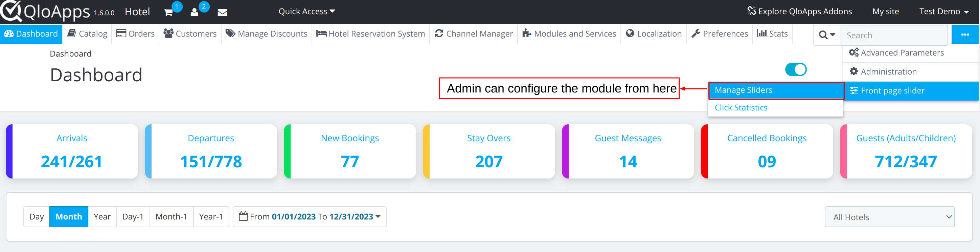Open the Preferences menu
This screenshot has height=252, width=980.
click(x=720, y=34)
